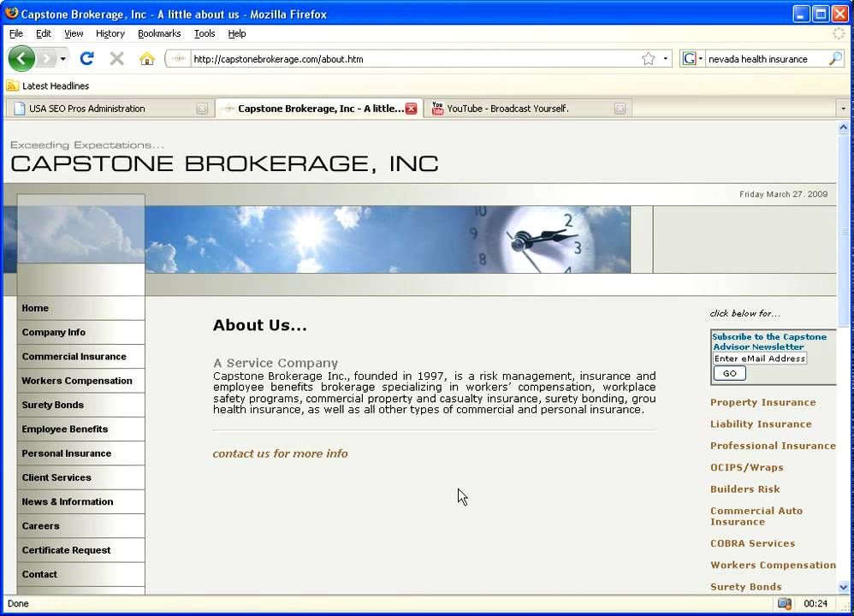
Task: Open Commercial Auto Insurance link on right
Action: click(x=756, y=516)
